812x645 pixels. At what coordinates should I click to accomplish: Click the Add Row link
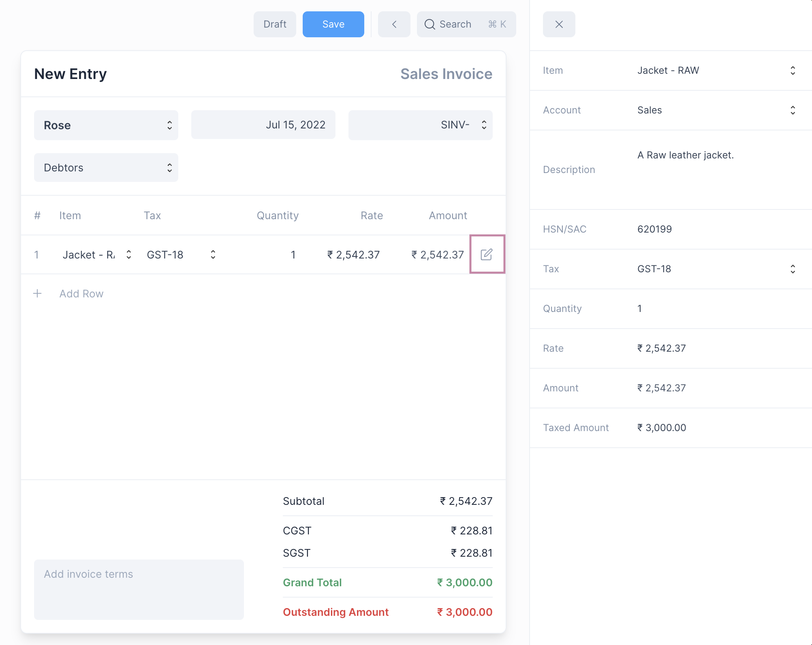[x=81, y=293]
